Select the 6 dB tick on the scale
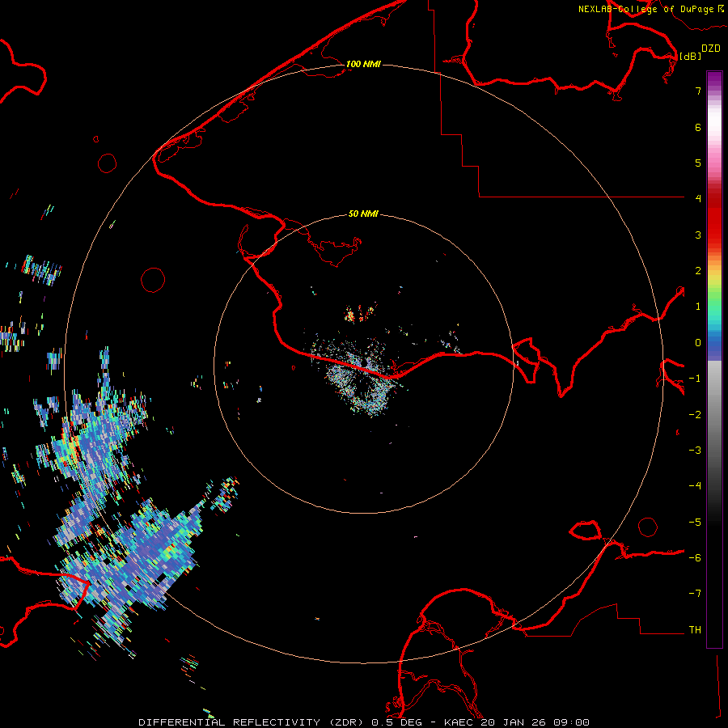728x728 pixels. 698,127
